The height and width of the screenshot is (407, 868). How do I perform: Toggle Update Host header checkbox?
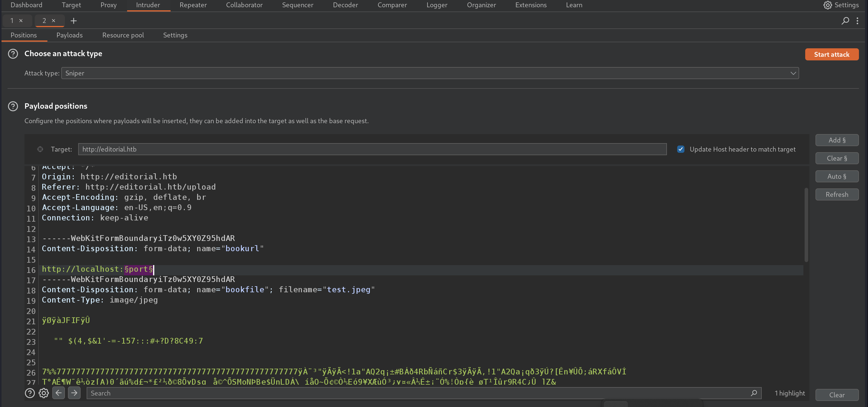click(x=680, y=149)
